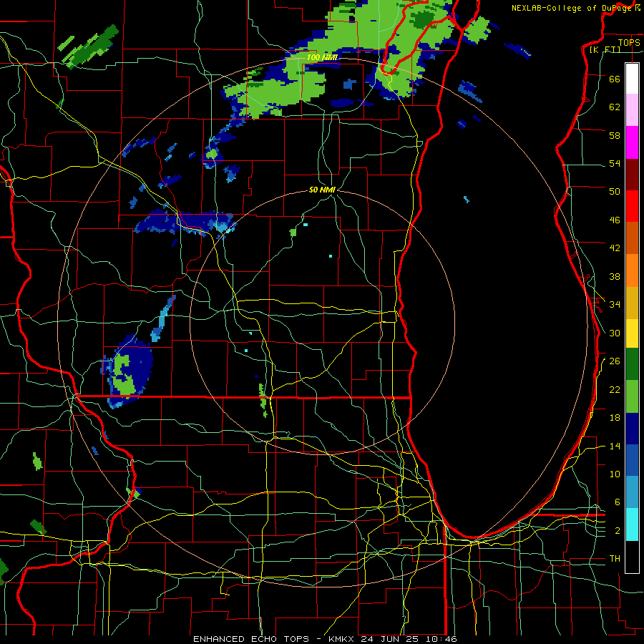
Task: Click the "50 NMI" range ring label
Action: (x=323, y=190)
